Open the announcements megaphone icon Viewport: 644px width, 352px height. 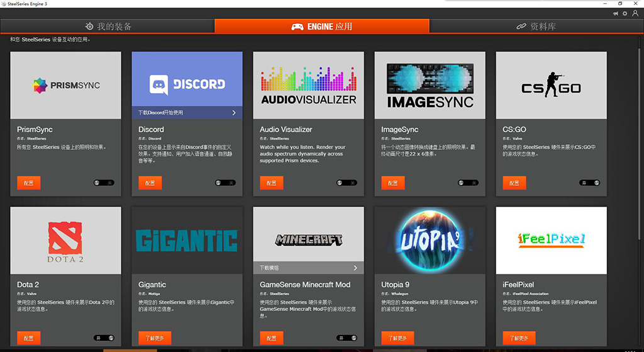[x=615, y=13]
